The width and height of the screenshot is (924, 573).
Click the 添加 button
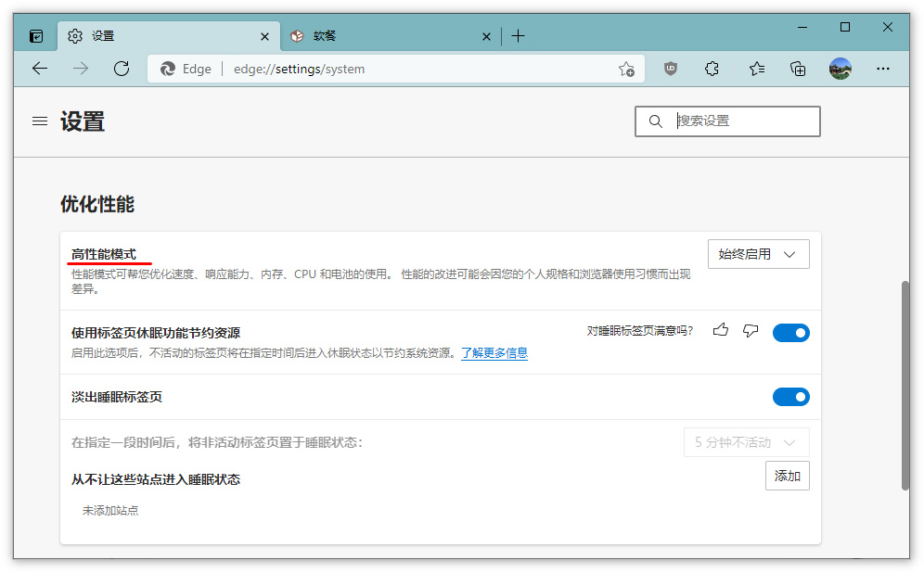787,476
